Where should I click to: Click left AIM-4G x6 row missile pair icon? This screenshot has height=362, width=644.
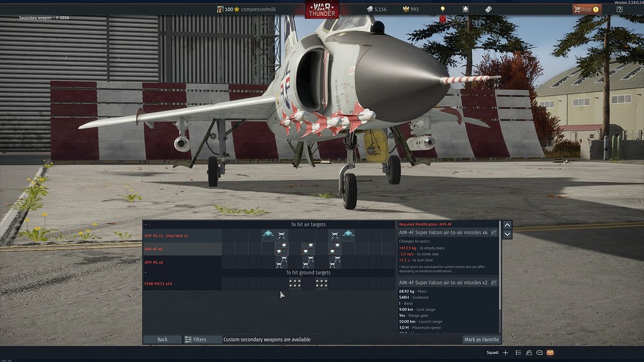(281, 262)
